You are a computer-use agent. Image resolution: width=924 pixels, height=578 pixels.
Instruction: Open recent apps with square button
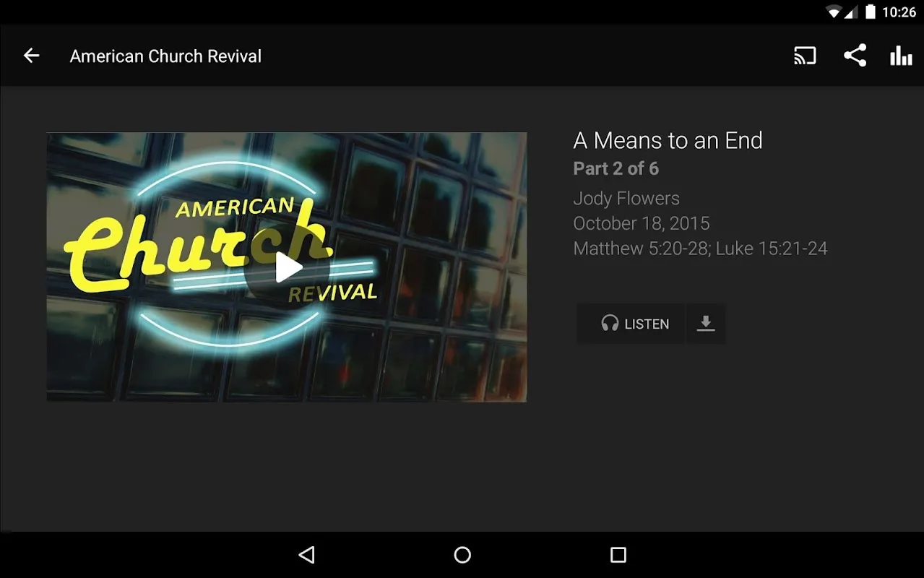tap(618, 555)
